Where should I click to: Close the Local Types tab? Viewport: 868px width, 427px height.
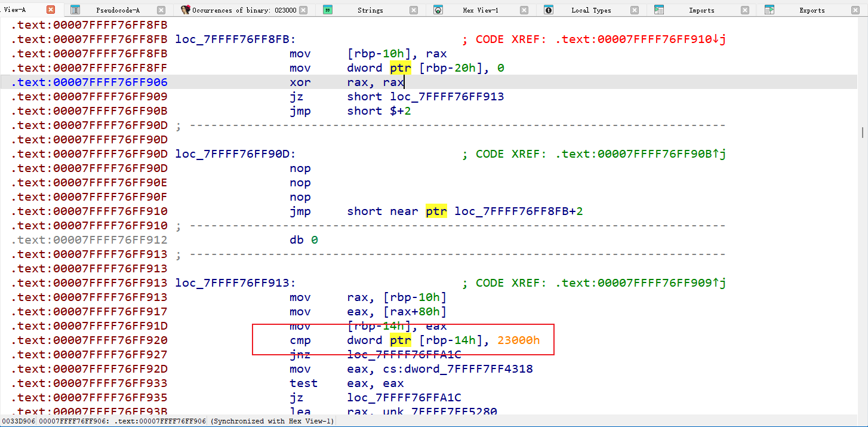tap(635, 10)
